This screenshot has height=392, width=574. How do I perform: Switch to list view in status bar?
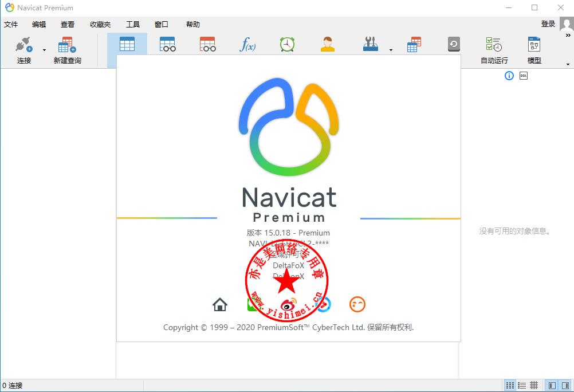click(522, 385)
